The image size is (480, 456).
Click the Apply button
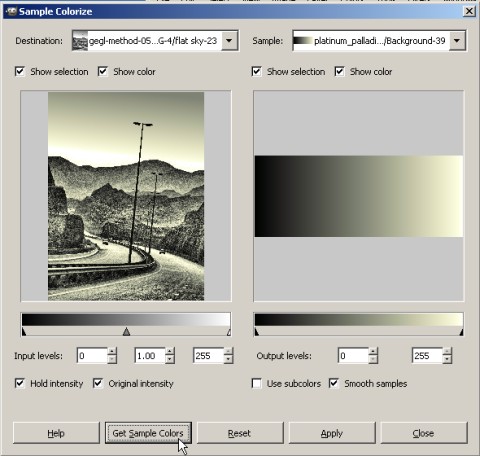[x=332, y=433]
